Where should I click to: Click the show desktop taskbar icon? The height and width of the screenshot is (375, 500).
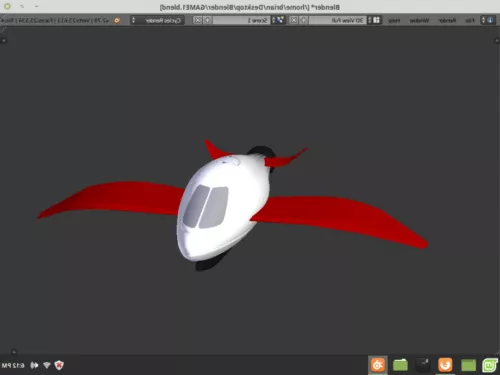coord(468,365)
